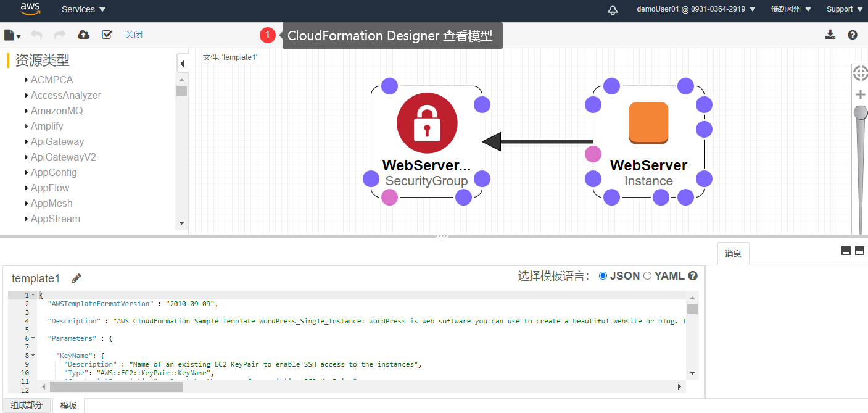Switch to the 消息 tab

pyautogui.click(x=733, y=254)
